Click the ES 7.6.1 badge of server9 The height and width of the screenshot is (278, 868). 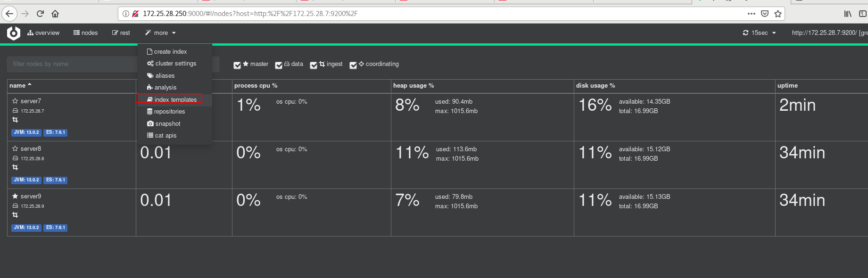[x=56, y=228]
